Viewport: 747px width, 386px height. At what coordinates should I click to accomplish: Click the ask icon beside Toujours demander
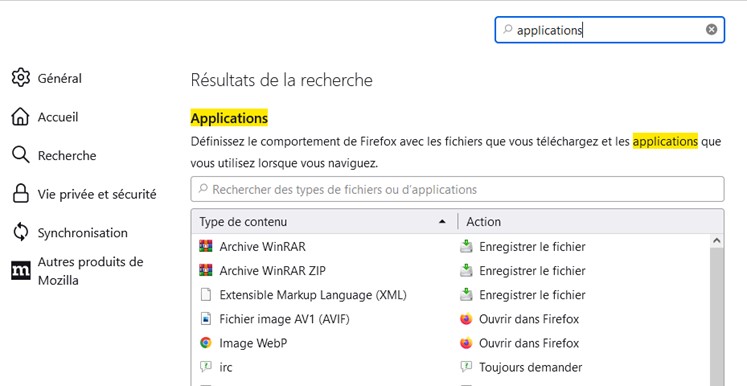pyautogui.click(x=466, y=367)
